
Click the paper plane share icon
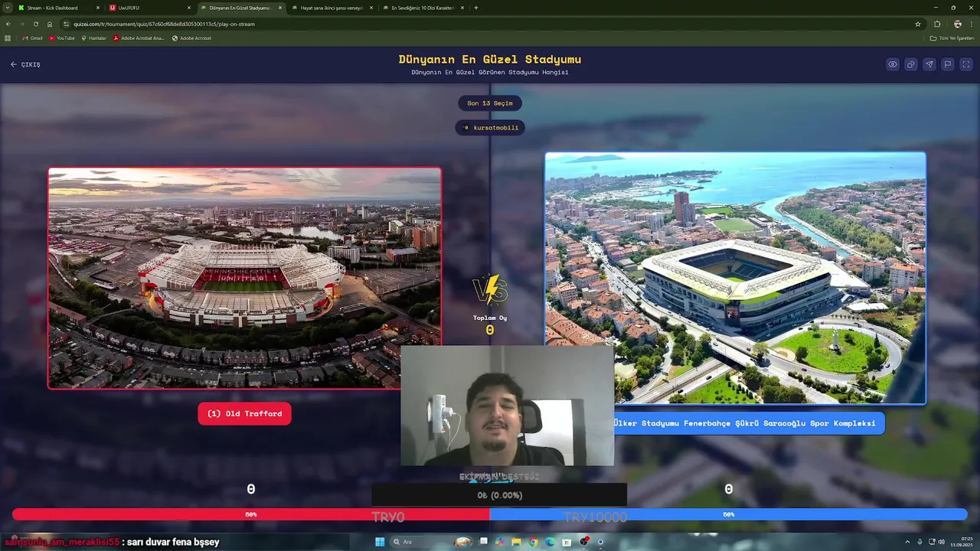pos(929,64)
